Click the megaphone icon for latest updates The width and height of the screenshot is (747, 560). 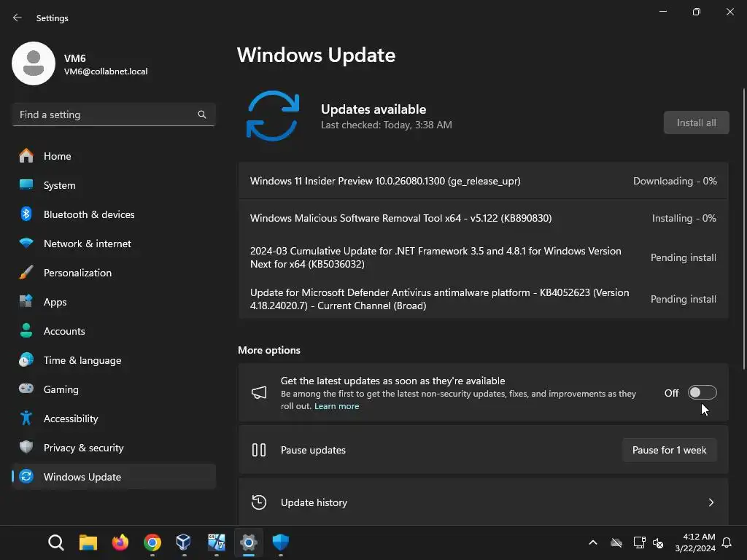pyautogui.click(x=259, y=392)
